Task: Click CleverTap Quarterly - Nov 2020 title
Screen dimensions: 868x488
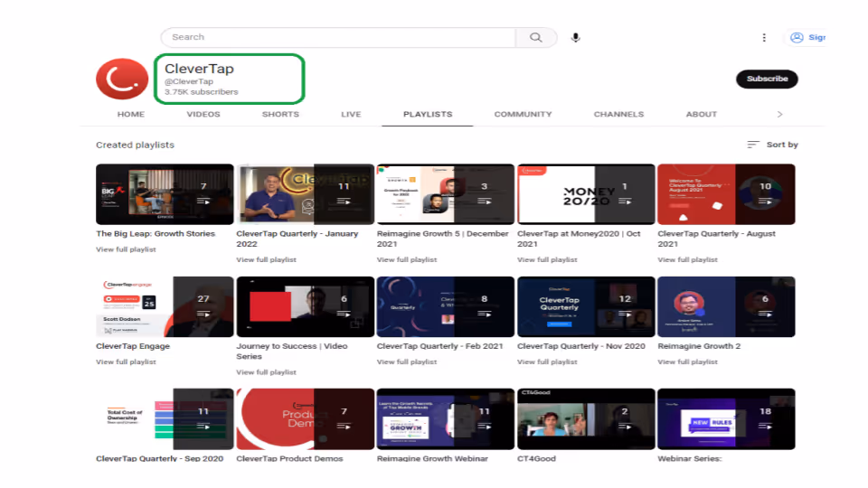Action: pyautogui.click(x=581, y=346)
